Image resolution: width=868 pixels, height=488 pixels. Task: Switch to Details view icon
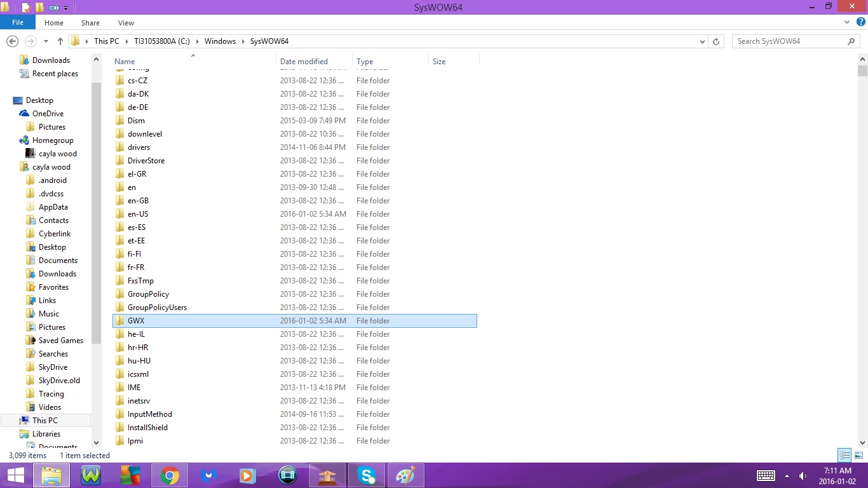844,455
